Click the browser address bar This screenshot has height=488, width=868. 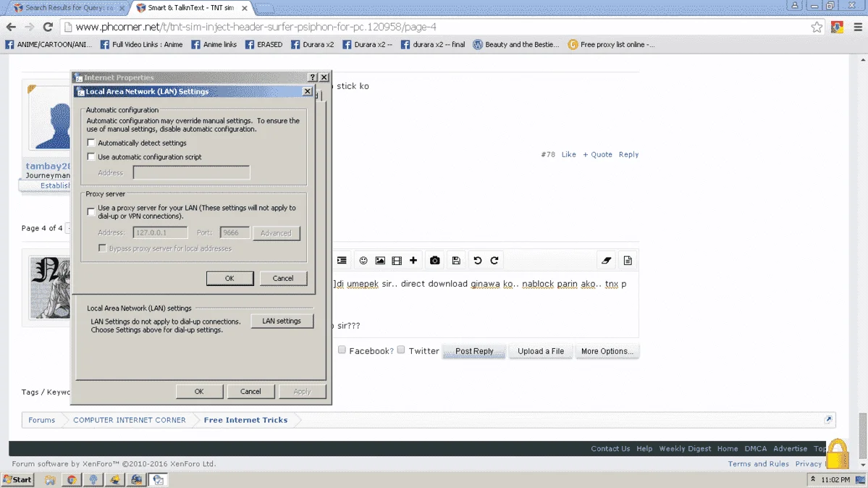point(437,27)
